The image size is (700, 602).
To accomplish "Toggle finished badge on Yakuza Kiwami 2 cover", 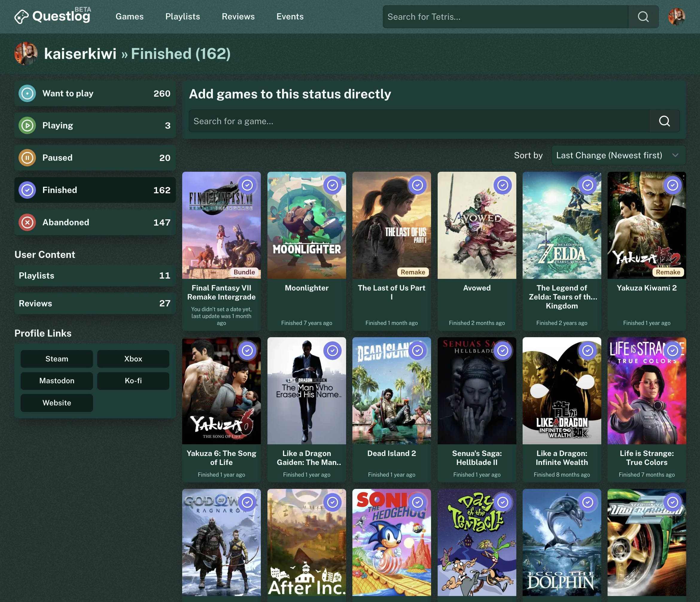I will (x=673, y=185).
